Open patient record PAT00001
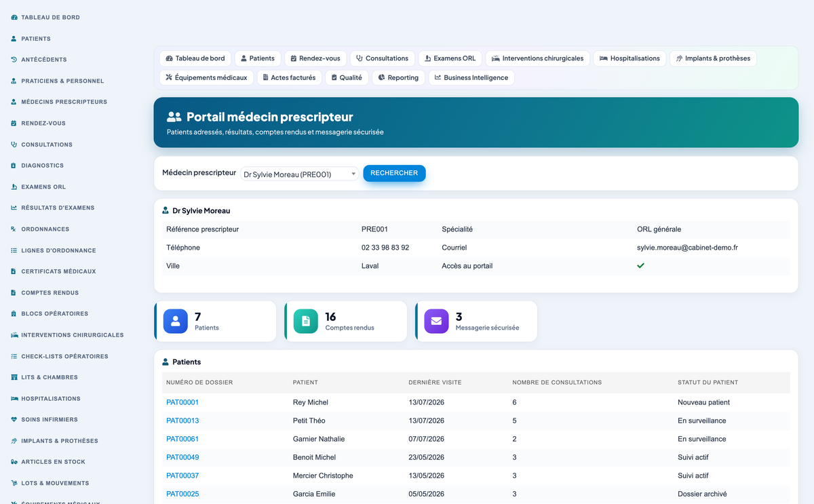Viewport: 814px width, 504px height. click(x=182, y=402)
